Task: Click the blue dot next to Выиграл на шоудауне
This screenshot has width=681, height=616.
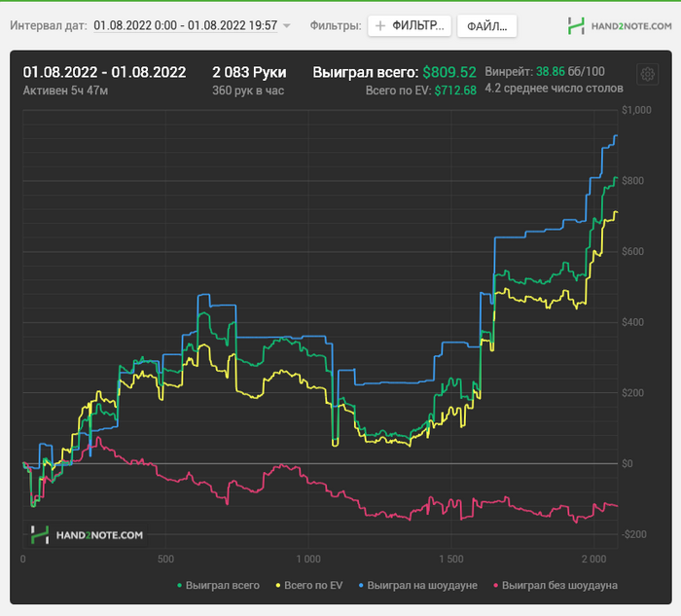Action: (361, 586)
